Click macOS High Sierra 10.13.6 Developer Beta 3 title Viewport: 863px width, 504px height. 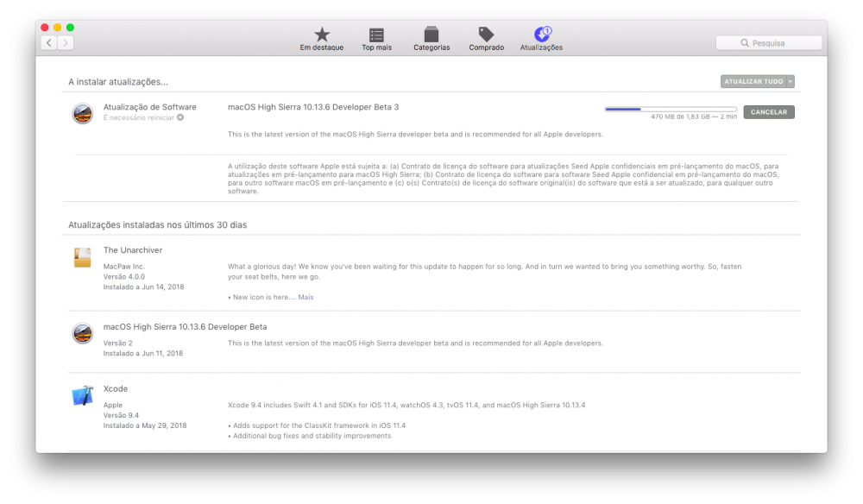313,107
